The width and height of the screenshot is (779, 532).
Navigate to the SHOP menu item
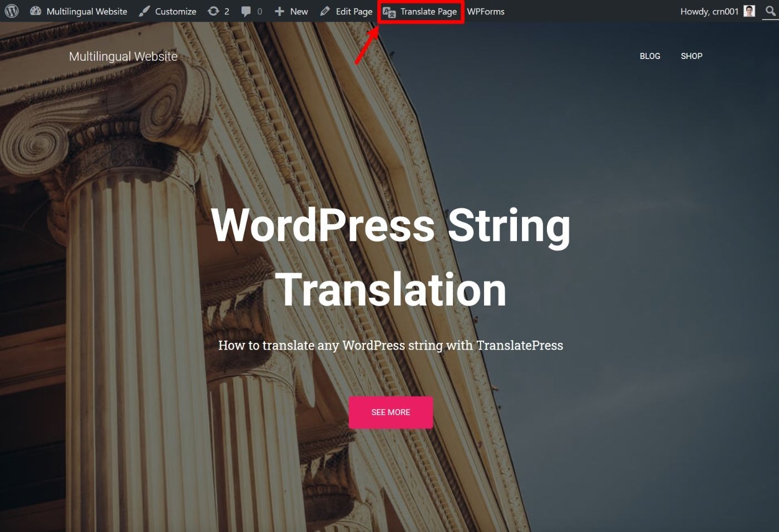[x=691, y=56]
